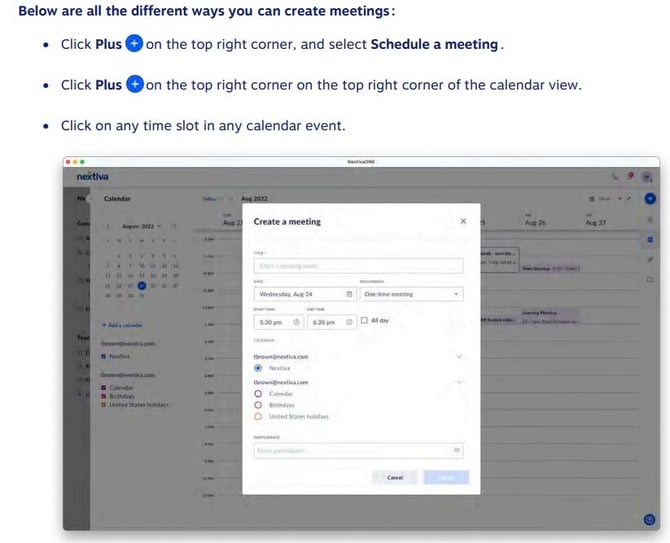
Task: Collapse the first tbrown@nextiva.com calendar group
Action: [459, 356]
